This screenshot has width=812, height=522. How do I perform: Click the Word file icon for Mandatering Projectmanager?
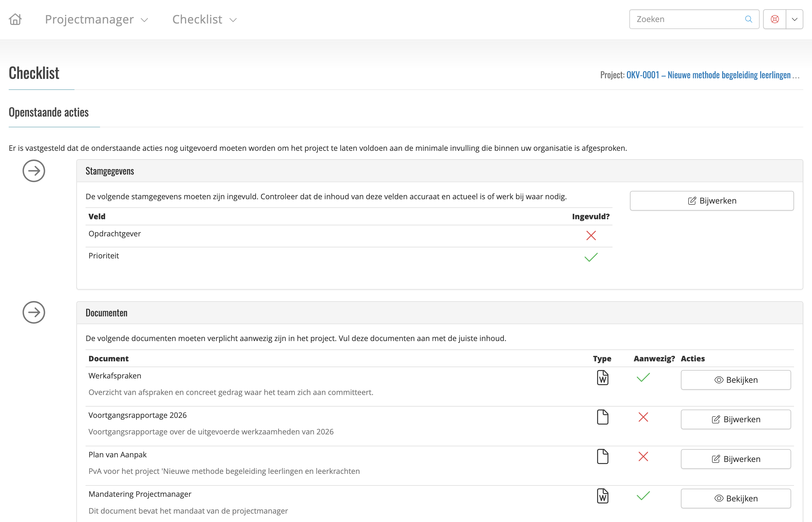point(603,496)
